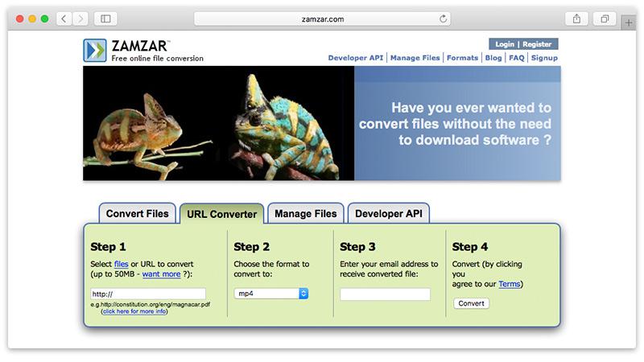Open the Terms link in Step 4
Screen dimensions: 644x362
[x=510, y=284]
